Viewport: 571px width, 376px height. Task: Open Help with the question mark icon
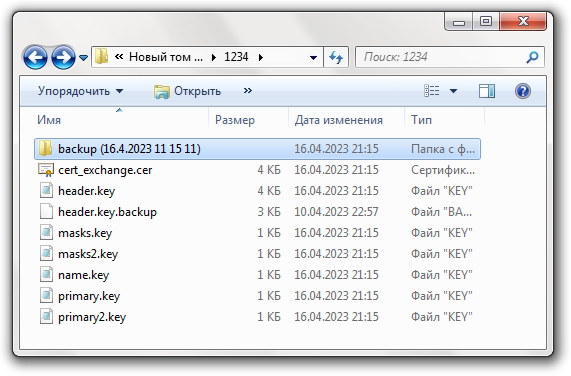point(523,91)
